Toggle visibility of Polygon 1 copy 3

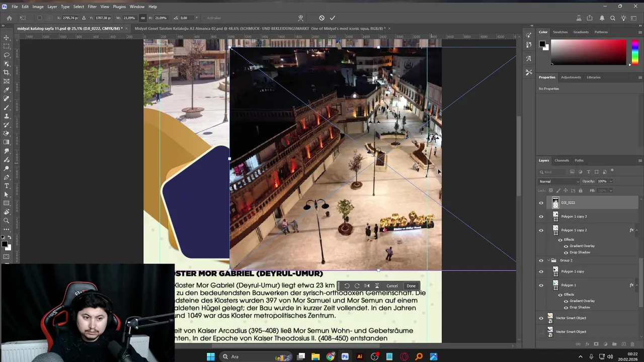pyautogui.click(x=541, y=217)
